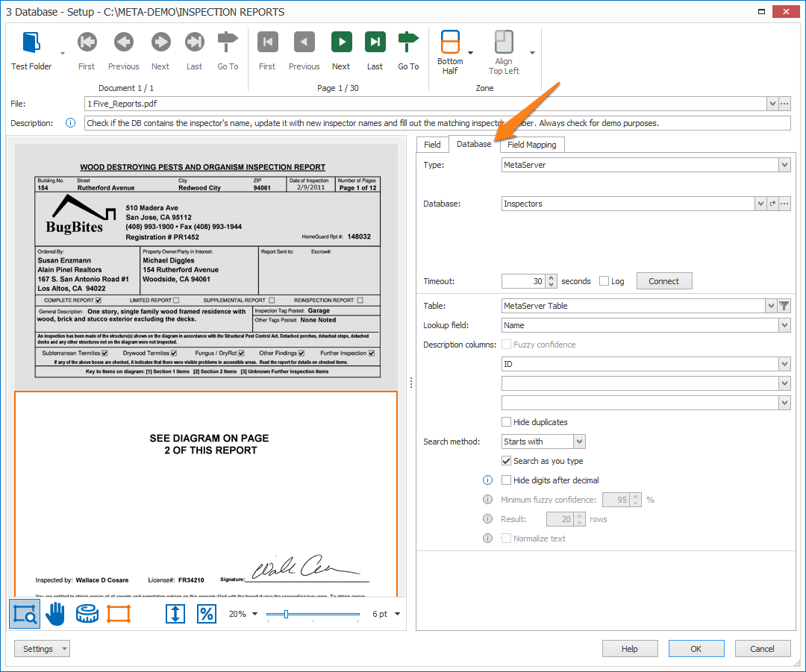Show info for Hide digits after decimal
Image resolution: width=806 pixels, height=672 pixels.
pos(488,480)
